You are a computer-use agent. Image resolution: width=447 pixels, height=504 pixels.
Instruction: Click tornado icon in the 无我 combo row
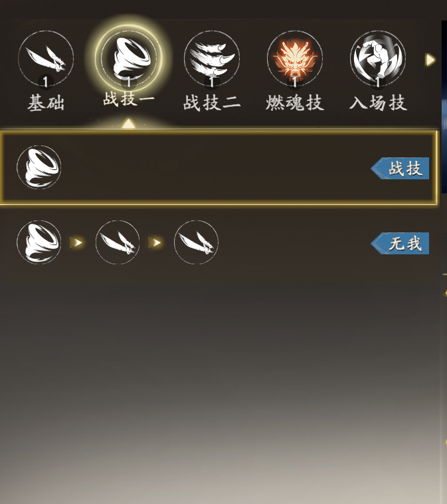coord(39,242)
